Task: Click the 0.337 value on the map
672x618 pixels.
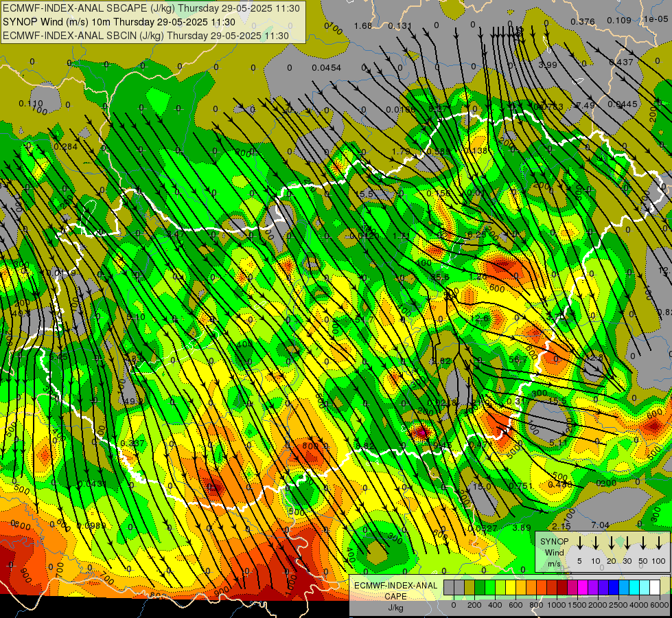Action: [x=133, y=443]
